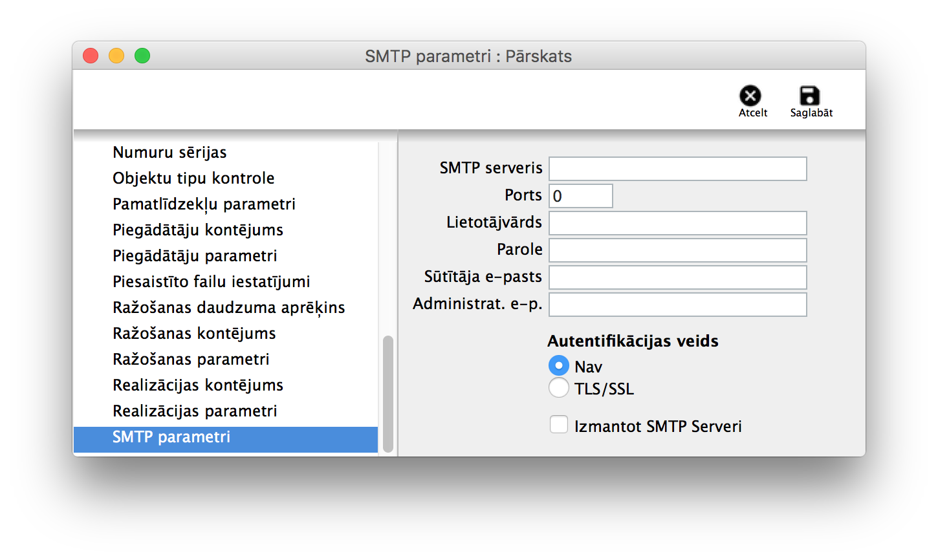The width and height of the screenshot is (938, 560).
Task: Open Numuru sērijas in the list
Action: (169, 153)
